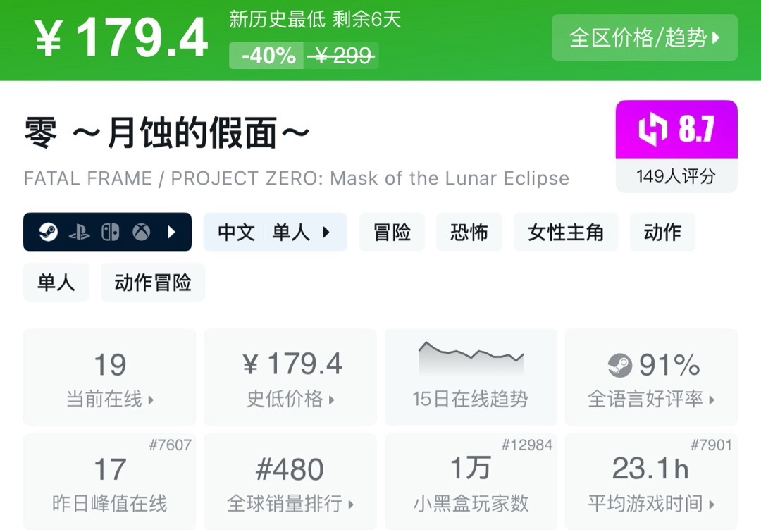Screen dimensions: 761x532
Task: Click the 149人评分 rating count
Action: point(676,175)
